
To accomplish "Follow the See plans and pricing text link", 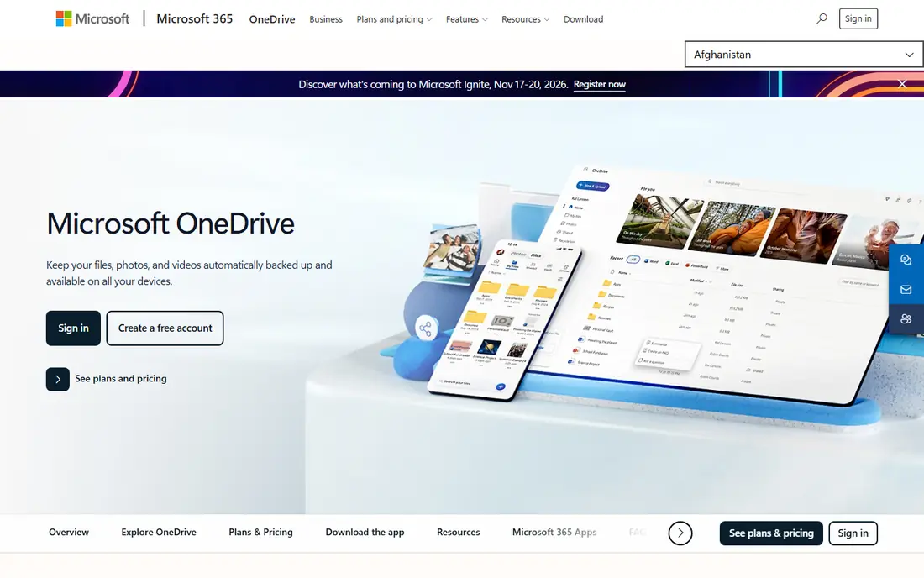I will [x=121, y=379].
